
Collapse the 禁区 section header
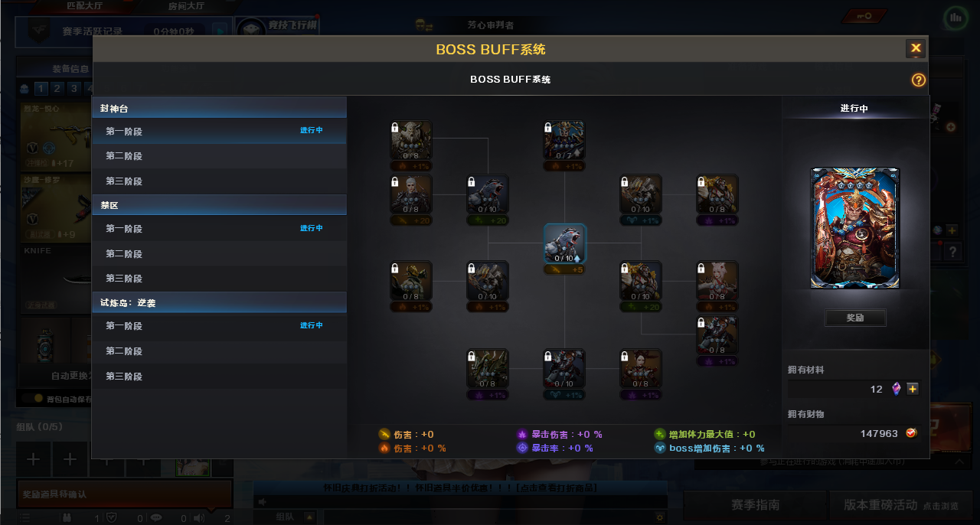pos(219,206)
